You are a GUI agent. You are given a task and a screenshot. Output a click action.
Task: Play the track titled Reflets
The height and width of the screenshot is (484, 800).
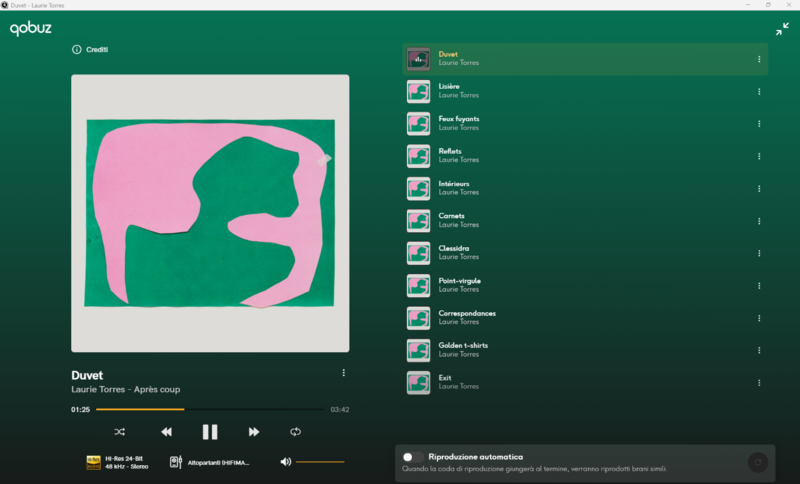[450, 151]
